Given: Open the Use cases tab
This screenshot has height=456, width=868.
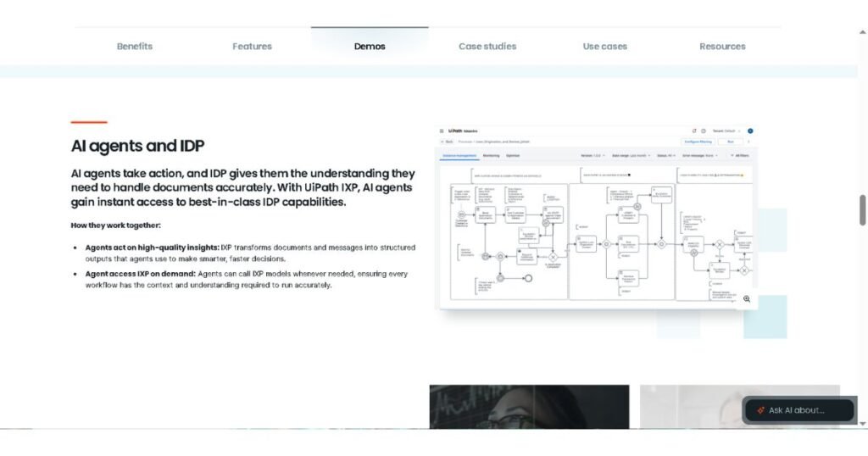Looking at the screenshot, I should tap(604, 47).
